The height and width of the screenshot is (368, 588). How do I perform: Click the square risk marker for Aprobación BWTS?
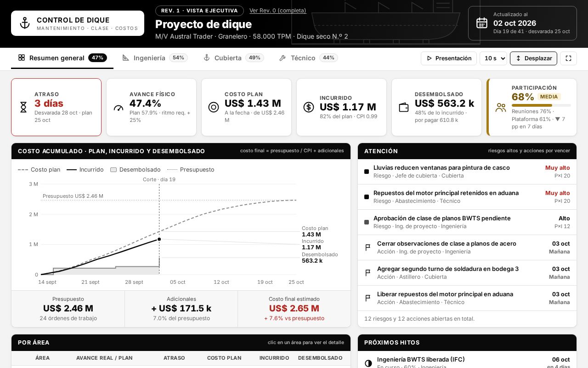pos(367,222)
